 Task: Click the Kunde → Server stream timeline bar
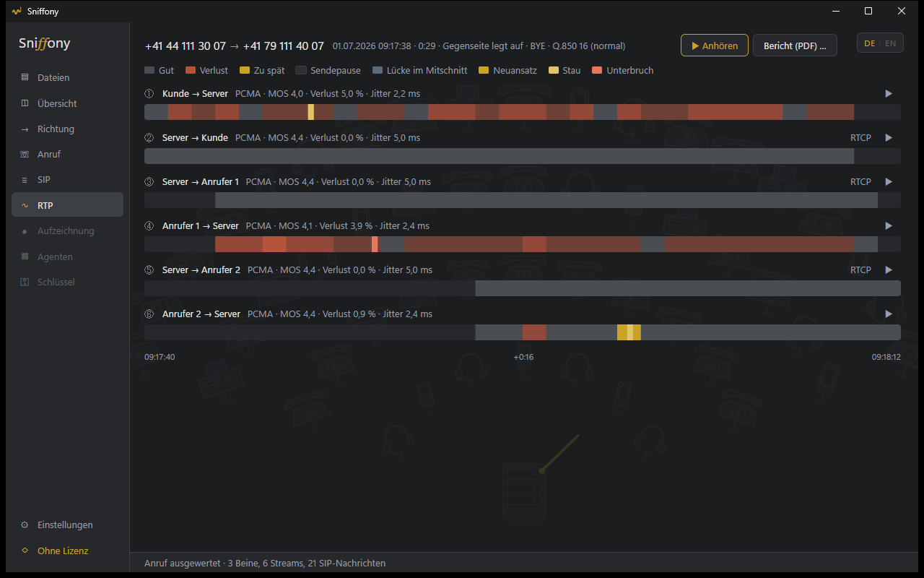click(523, 112)
